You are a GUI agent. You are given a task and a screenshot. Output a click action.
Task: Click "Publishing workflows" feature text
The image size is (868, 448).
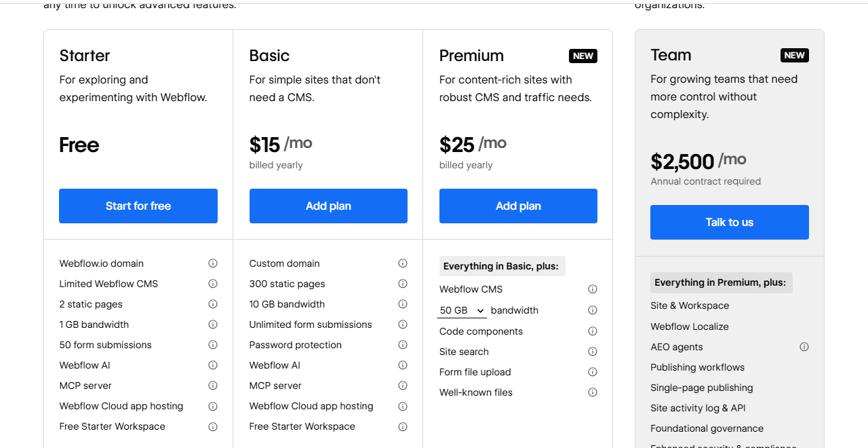698,367
